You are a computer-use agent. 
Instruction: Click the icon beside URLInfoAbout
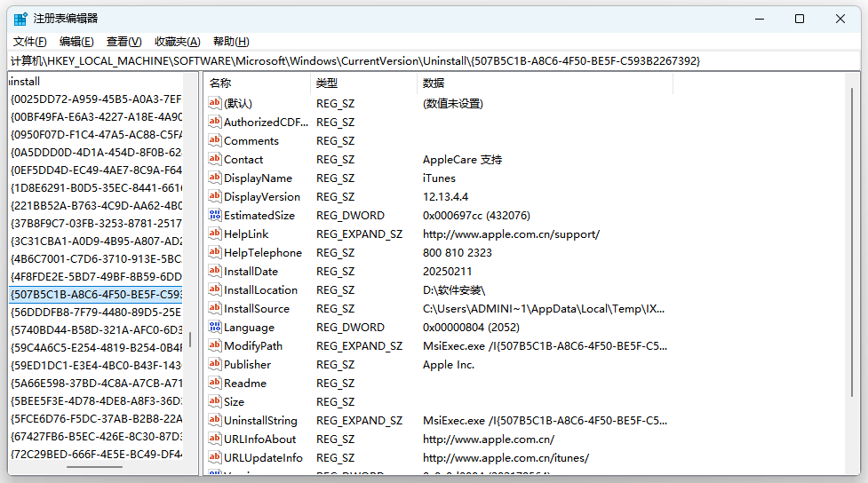pos(215,439)
